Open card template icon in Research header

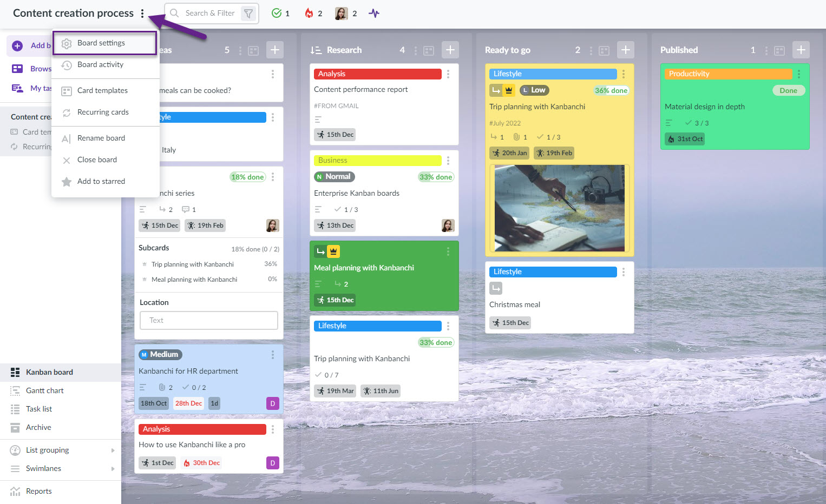coord(429,51)
